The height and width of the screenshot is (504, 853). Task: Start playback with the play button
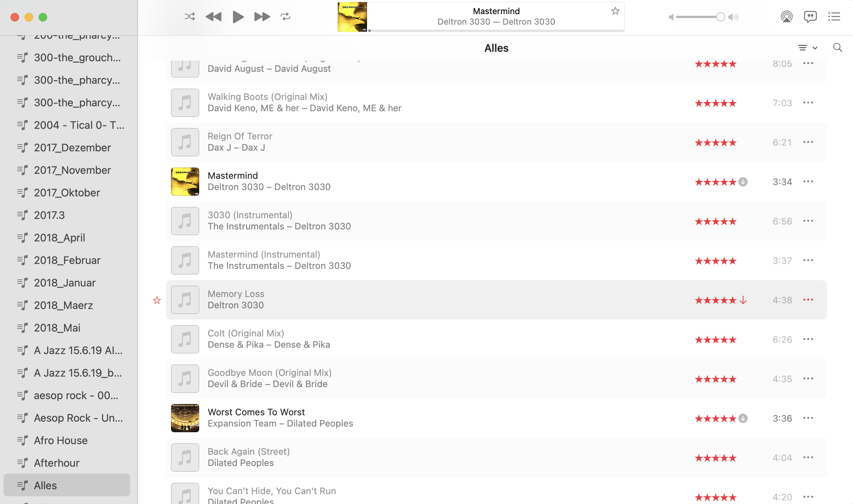[x=238, y=17]
